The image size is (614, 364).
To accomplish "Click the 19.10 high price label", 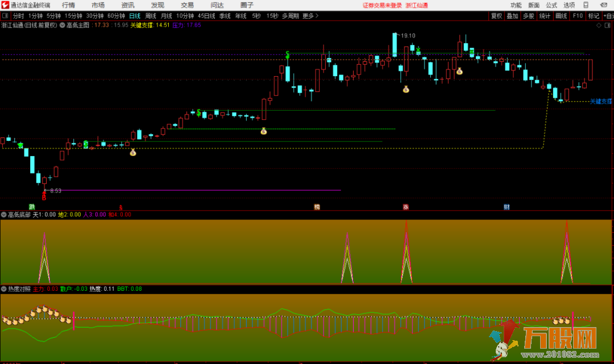I will click(408, 36).
